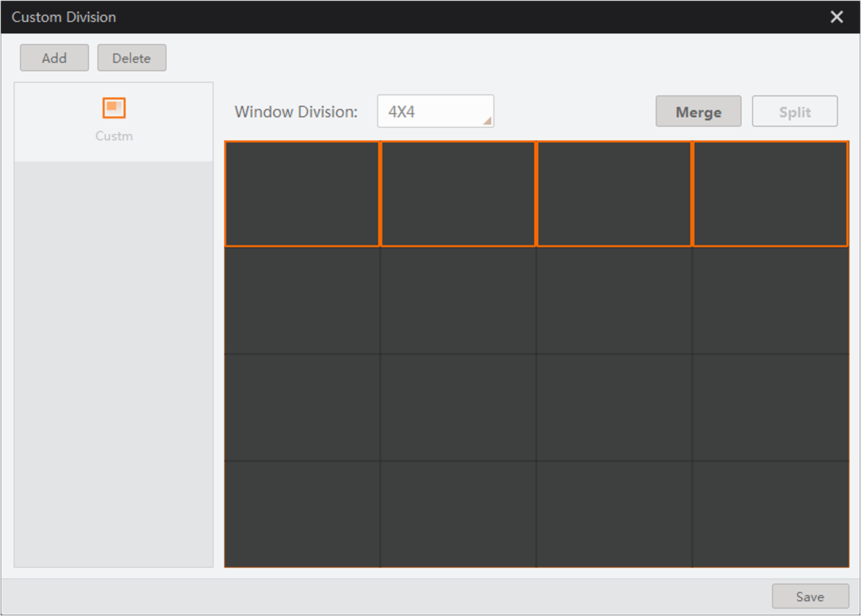
Task: Select the bottom-right grid cell
Action: [770, 514]
